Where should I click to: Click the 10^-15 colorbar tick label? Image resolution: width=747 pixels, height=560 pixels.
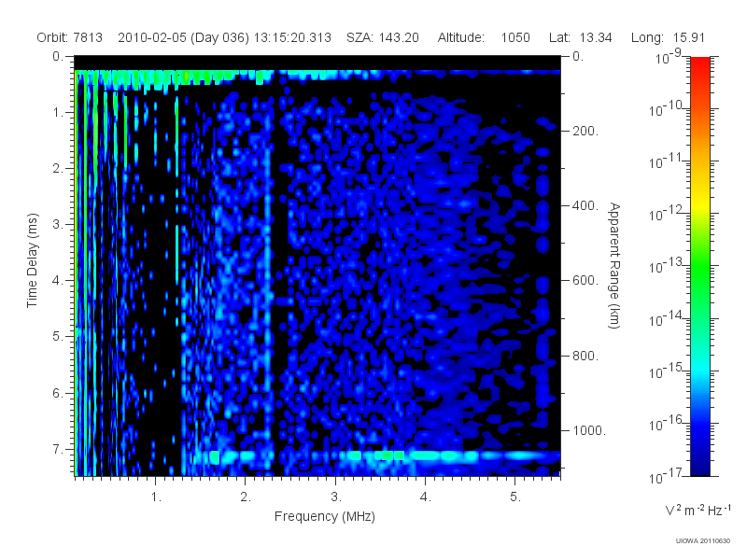[666, 370]
